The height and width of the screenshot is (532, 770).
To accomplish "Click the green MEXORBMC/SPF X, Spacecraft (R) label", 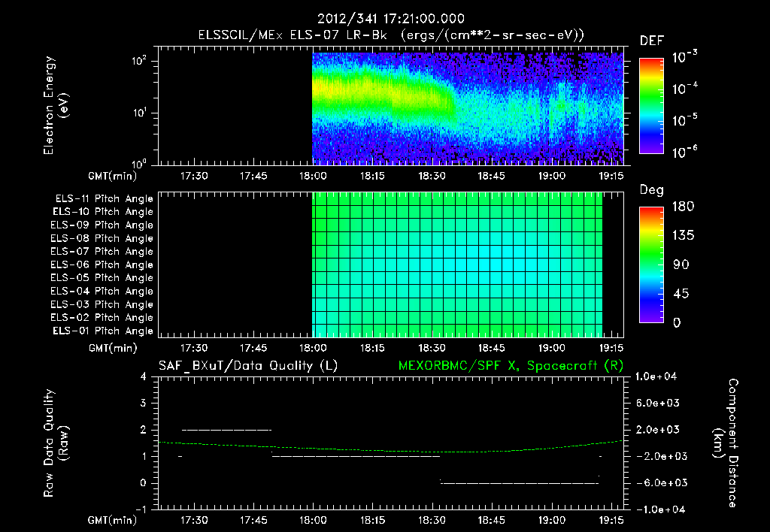I will [511, 366].
